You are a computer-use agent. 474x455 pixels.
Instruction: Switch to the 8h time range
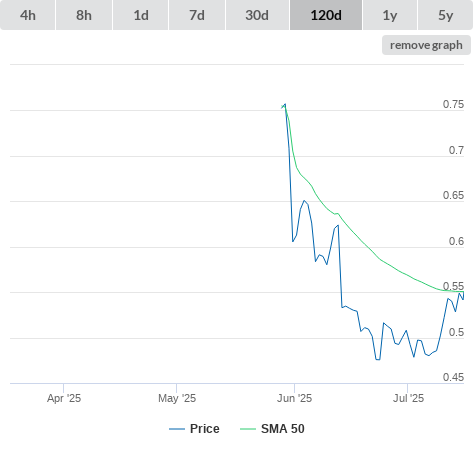tap(84, 15)
